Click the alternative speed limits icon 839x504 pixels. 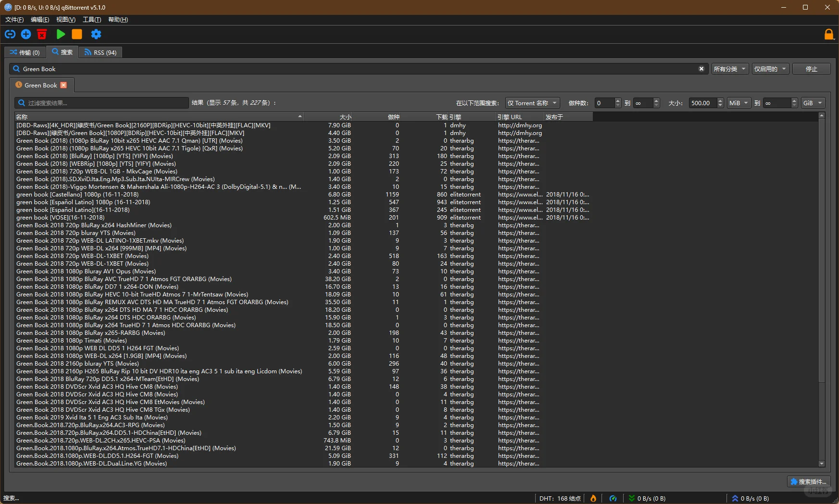click(613, 498)
